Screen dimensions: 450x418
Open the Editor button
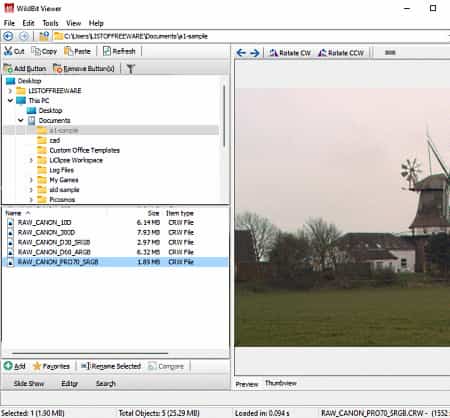click(69, 384)
